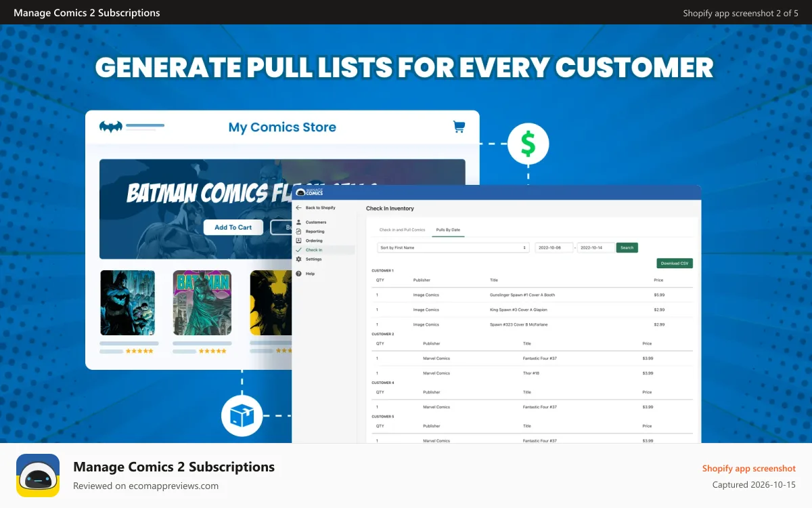Click the Reporting chart icon in sidebar
The image size is (812, 508).
[x=298, y=232]
